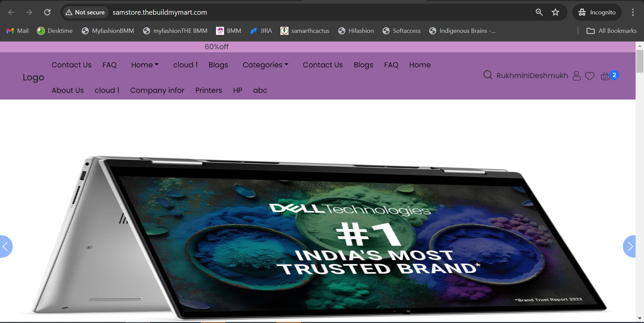
Task: Open the Desktime bookmark
Action: (x=55, y=31)
